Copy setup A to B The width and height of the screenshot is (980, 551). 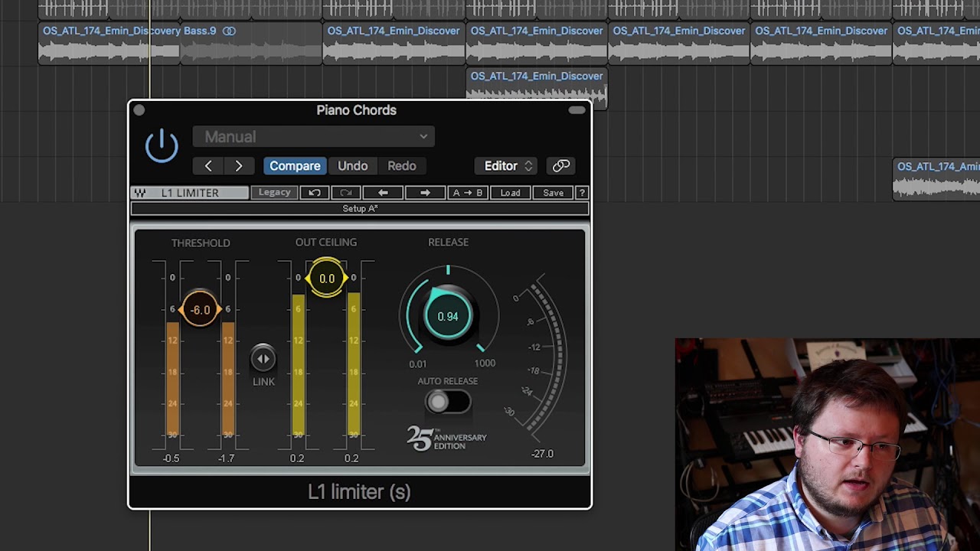pos(468,193)
